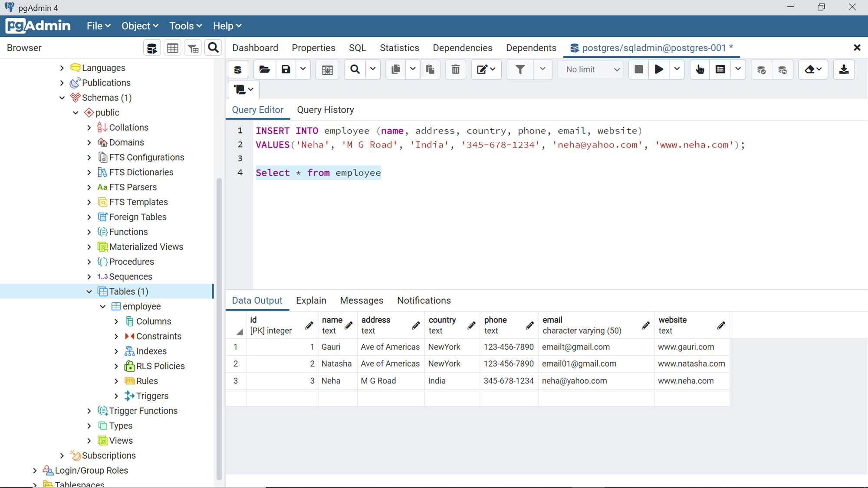The height and width of the screenshot is (488, 868).
Task: Click the Stop query button
Action: coord(638,69)
